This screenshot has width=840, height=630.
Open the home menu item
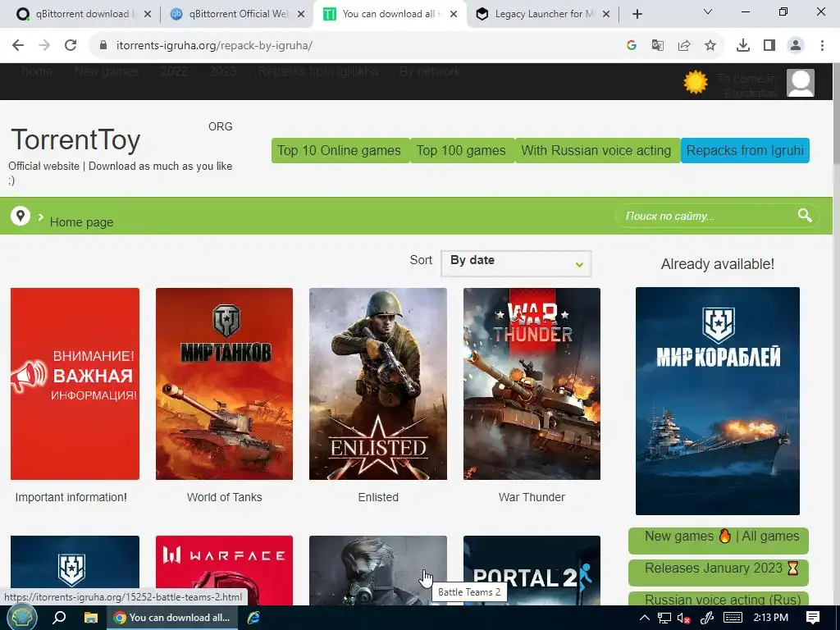point(37,71)
